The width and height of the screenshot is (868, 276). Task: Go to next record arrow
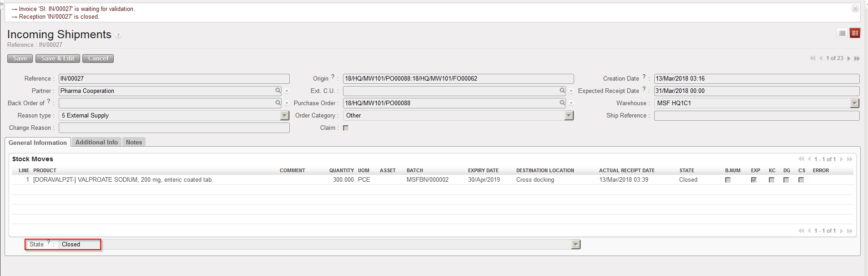pyautogui.click(x=849, y=58)
